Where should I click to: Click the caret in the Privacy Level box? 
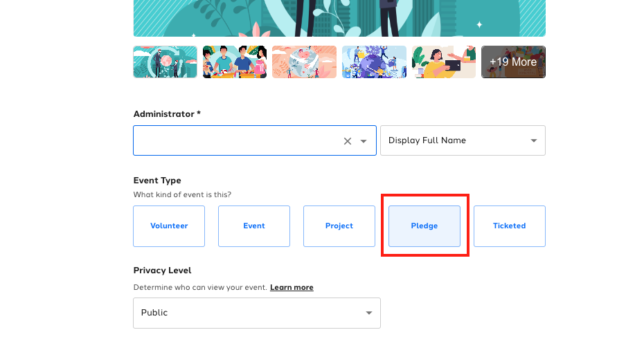point(369,313)
